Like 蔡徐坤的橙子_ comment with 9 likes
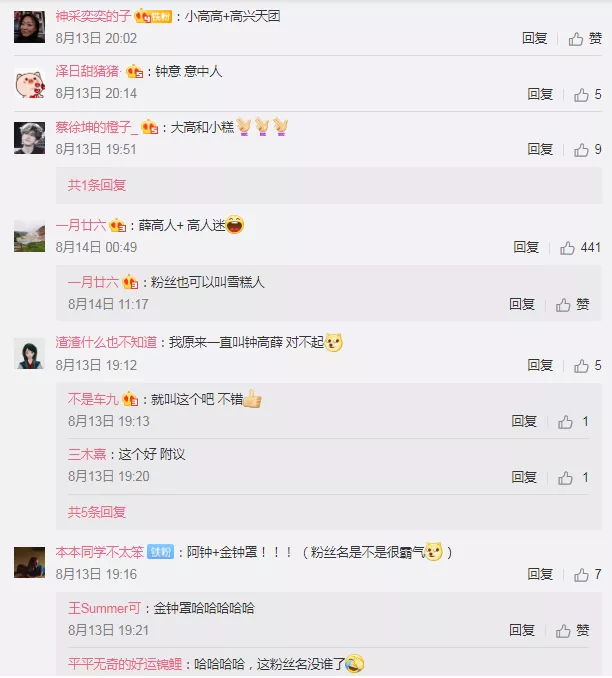Image resolution: width=612 pixels, height=678 pixels. (587, 150)
